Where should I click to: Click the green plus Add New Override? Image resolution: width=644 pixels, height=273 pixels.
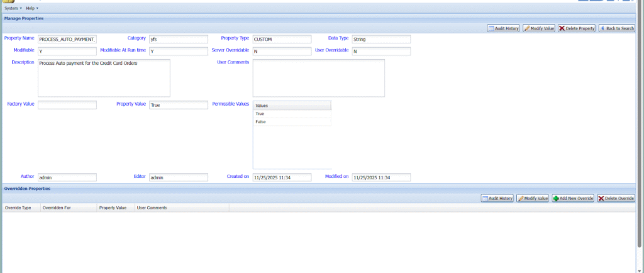point(573,198)
